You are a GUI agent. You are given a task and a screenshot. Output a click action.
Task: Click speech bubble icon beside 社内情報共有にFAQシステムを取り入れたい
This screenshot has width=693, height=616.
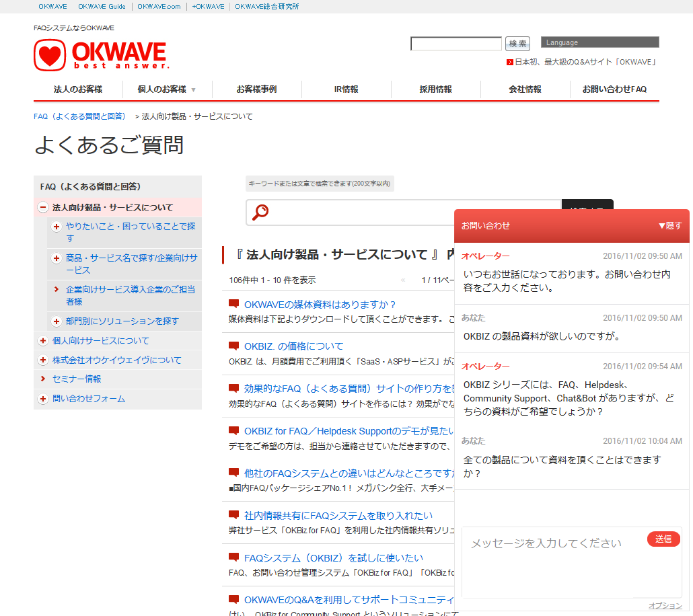[233, 515]
